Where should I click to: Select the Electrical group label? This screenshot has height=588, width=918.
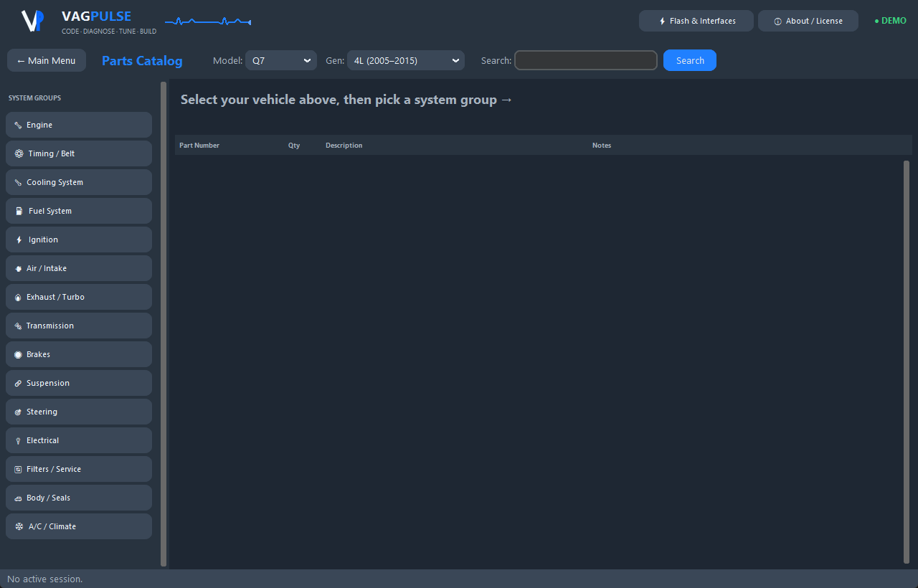(x=42, y=440)
